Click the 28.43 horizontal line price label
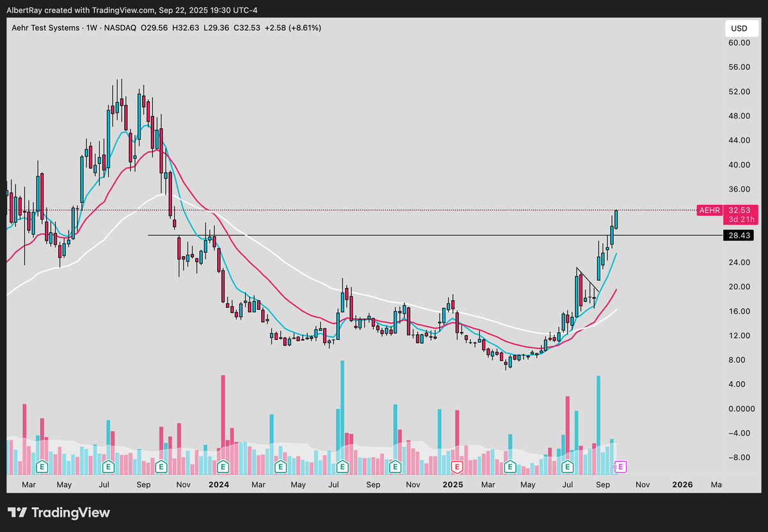Screen dimensions: 768x532 (739, 236)
